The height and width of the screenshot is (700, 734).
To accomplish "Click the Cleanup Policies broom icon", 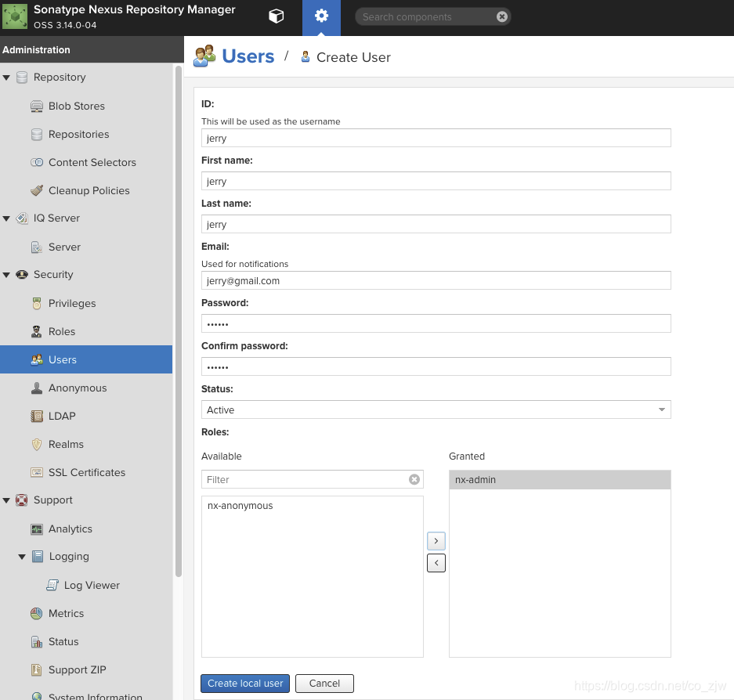I will 37,190.
